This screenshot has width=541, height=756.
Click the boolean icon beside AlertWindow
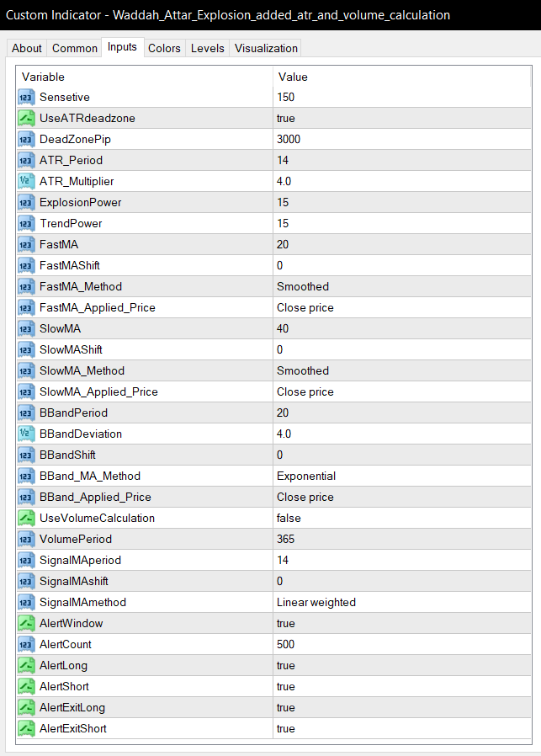click(26, 624)
